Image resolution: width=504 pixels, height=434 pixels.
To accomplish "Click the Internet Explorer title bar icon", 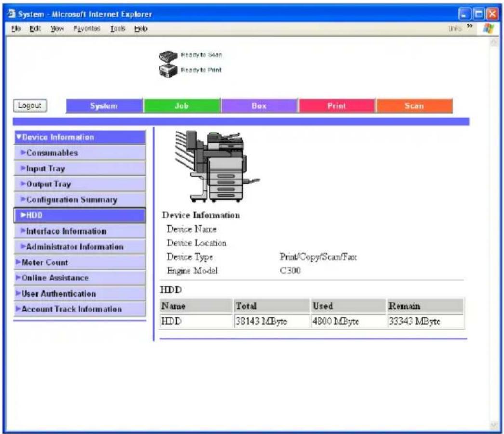I will (12, 14).
